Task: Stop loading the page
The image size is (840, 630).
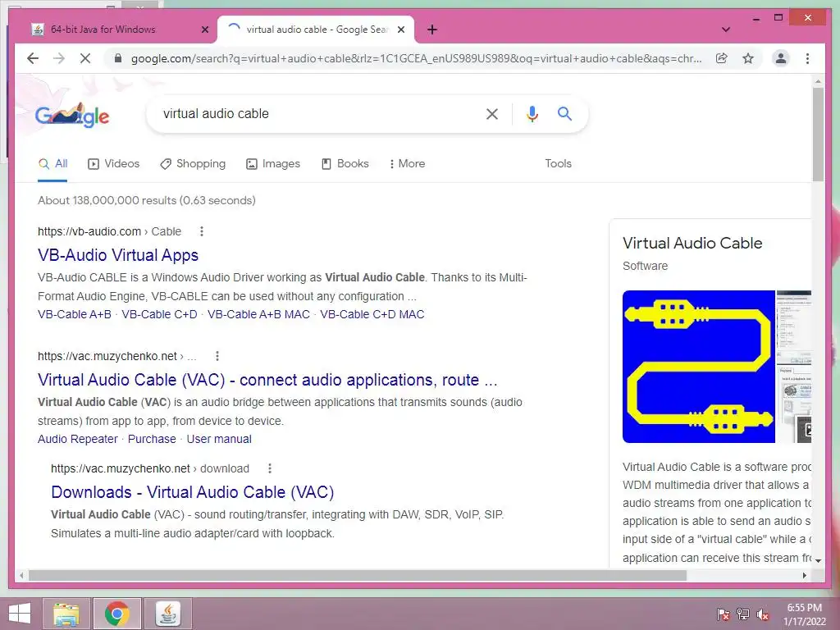Action: 85,58
